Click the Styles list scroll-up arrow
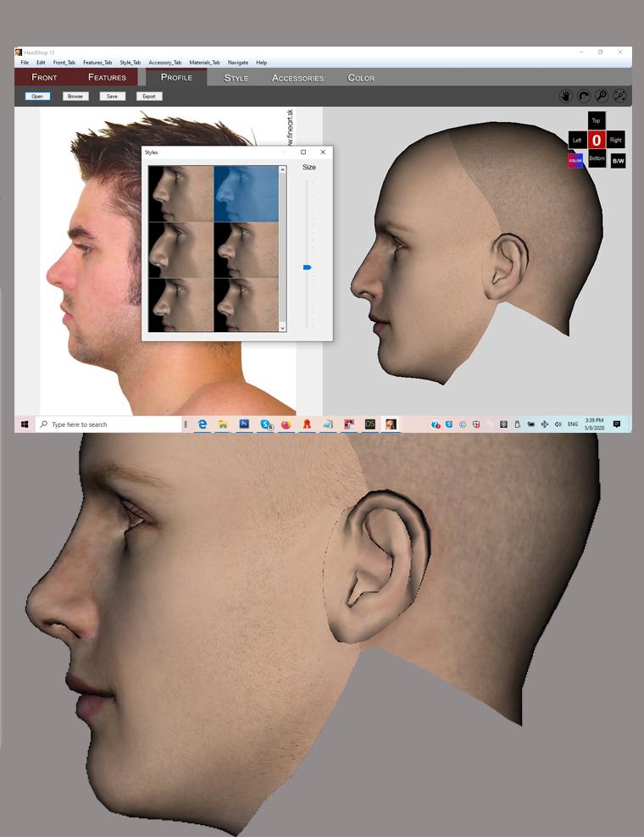Screen dimensions: 644x837 [x=282, y=169]
